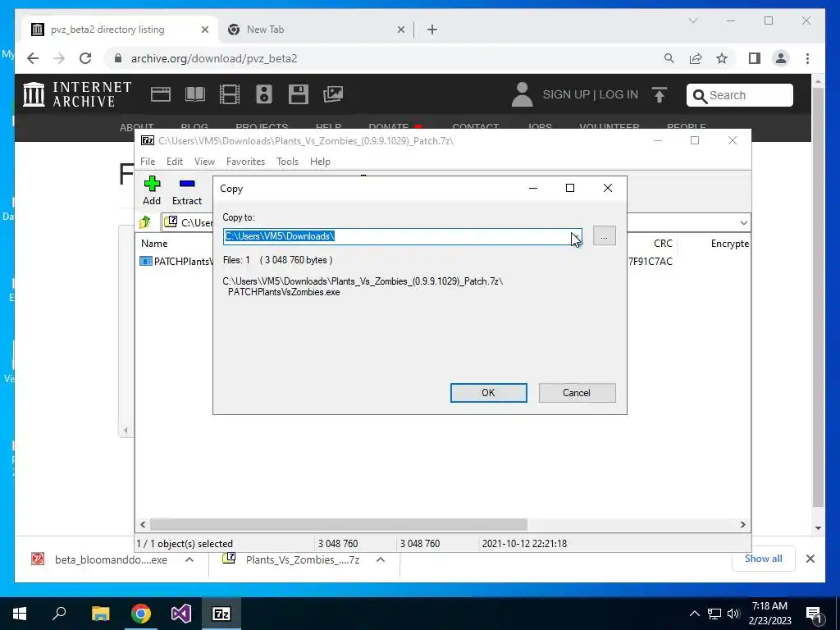This screenshot has height=630, width=840.
Task: Open Visual Studio from taskbar
Action: [181, 614]
